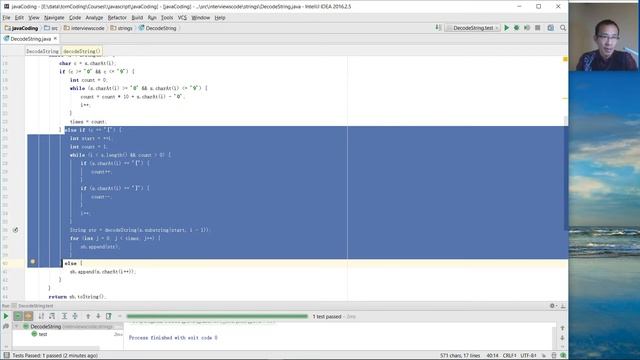This screenshot has height=360, width=640.
Task: Start debugging with the bug icon
Action: click(517, 28)
